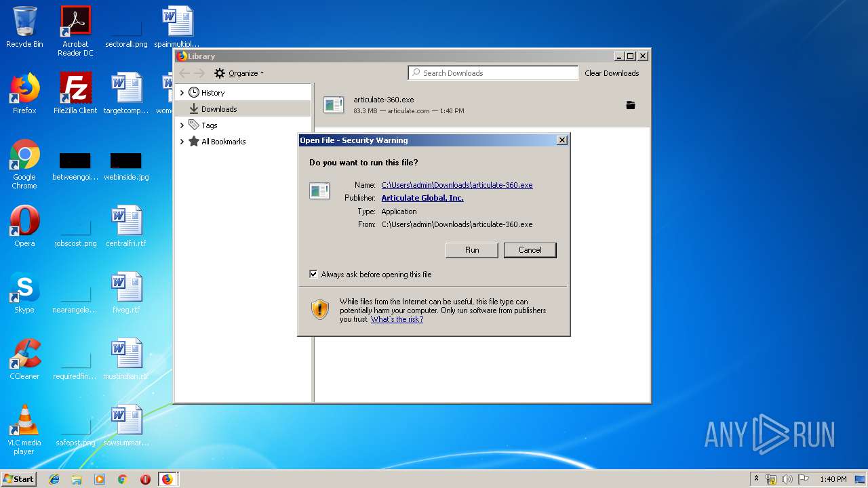Click Firefox taskbar button
The height and width of the screenshot is (488, 868).
pyautogui.click(x=167, y=479)
